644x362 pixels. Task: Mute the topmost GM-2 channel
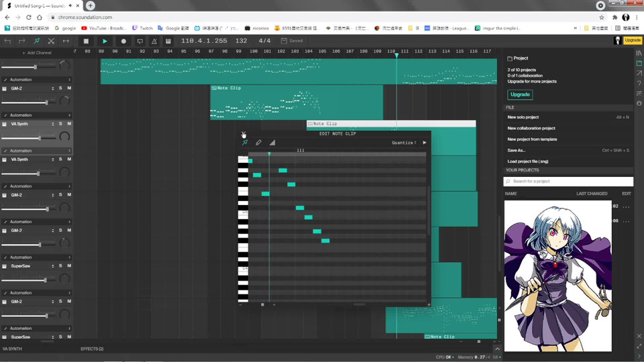[x=69, y=88]
